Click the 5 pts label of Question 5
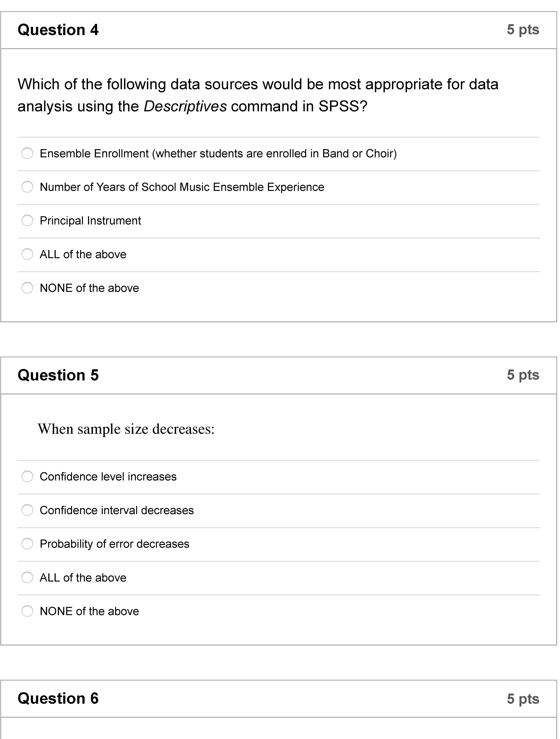Image resolution: width=560 pixels, height=739 pixels. point(523,375)
